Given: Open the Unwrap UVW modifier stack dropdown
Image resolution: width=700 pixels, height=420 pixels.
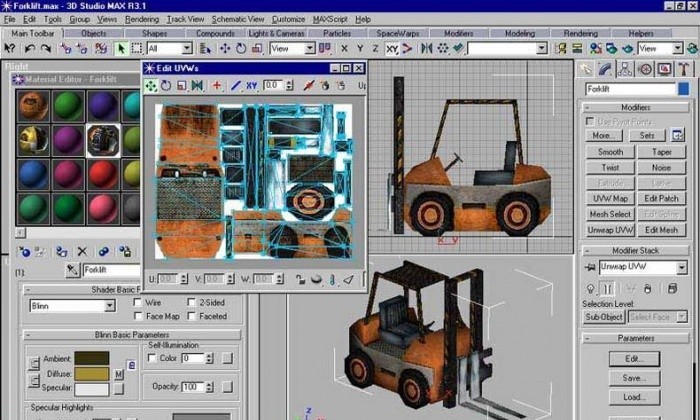Looking at the screenshot, I should tap(680, 268).
